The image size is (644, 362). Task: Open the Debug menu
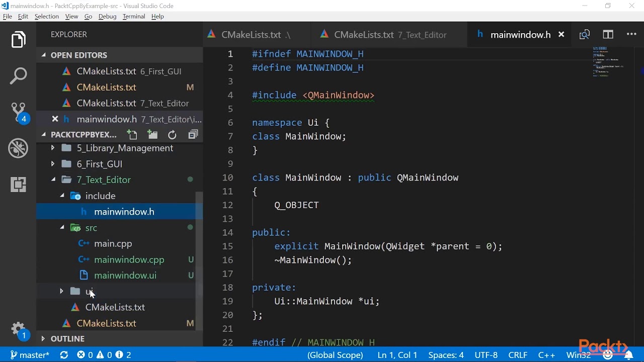(107, 16)
